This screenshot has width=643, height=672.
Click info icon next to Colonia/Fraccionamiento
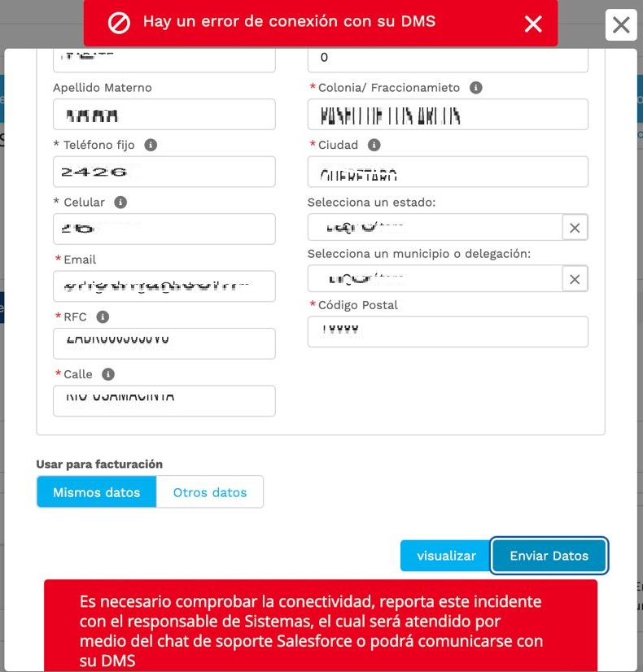[476, 88]
